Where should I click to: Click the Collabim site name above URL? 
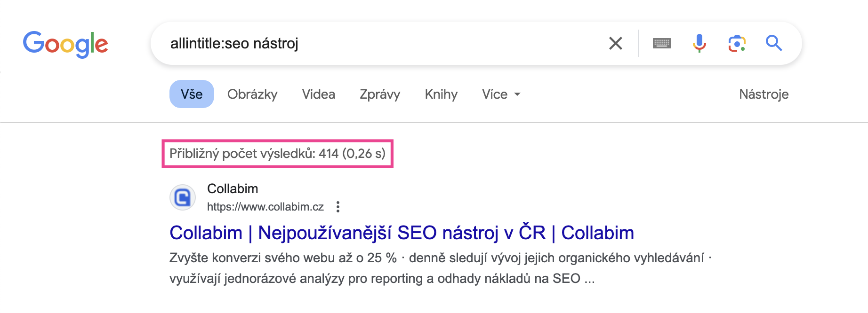pyautogui.click(x=233, y=189)
